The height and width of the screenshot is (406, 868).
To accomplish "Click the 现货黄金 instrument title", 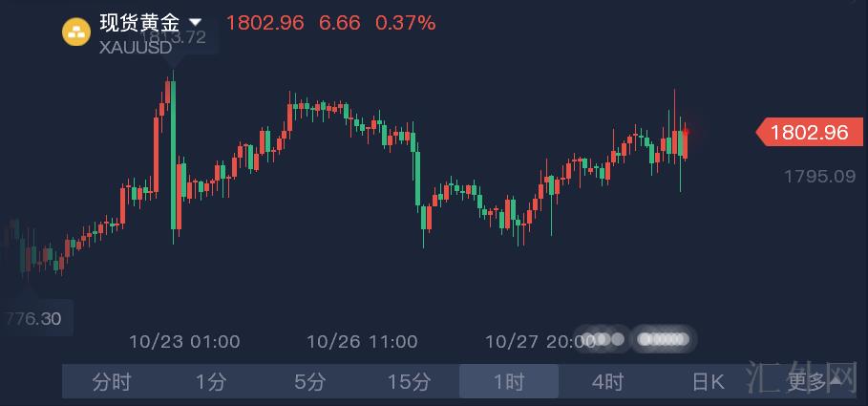I will (140, 22).
